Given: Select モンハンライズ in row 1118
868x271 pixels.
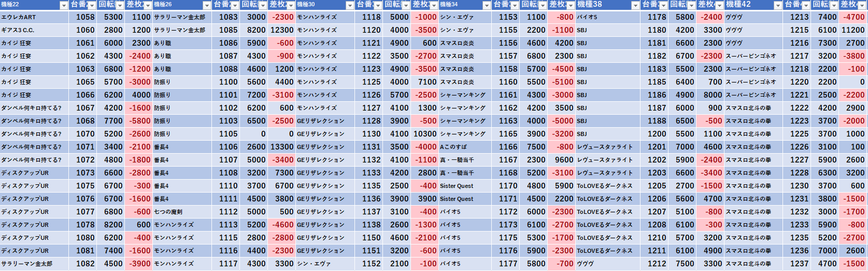Looking at the screenshot, I should (325, 17).
